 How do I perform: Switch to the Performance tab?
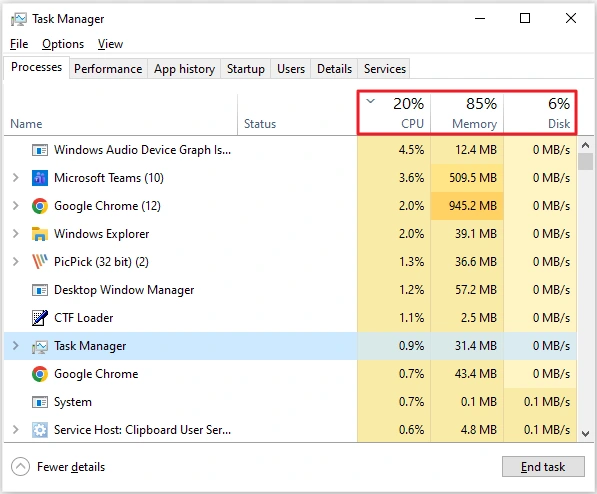point(108,69)
